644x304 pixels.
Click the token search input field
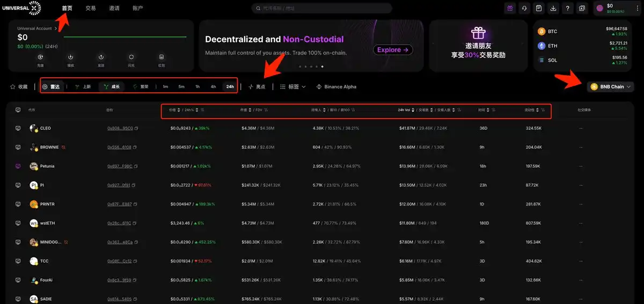coord(322,8)
